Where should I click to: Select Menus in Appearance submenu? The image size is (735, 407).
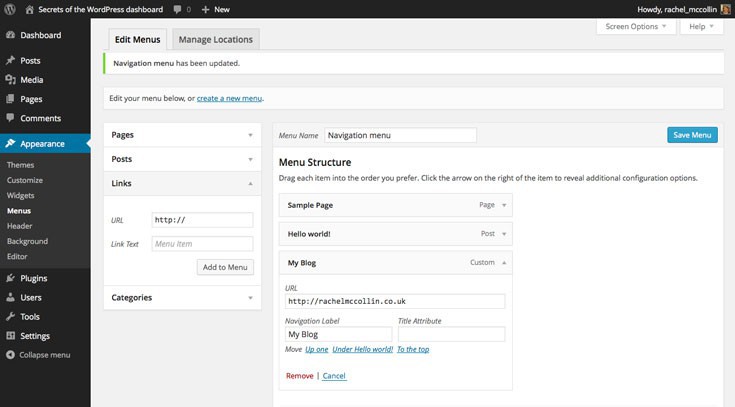(19, 211)
